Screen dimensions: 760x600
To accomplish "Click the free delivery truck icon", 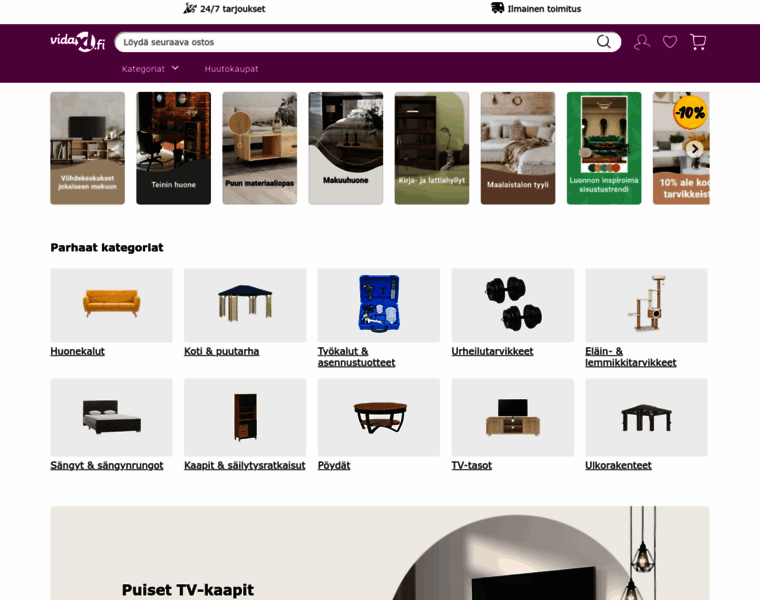I will (x=497, y=8).
